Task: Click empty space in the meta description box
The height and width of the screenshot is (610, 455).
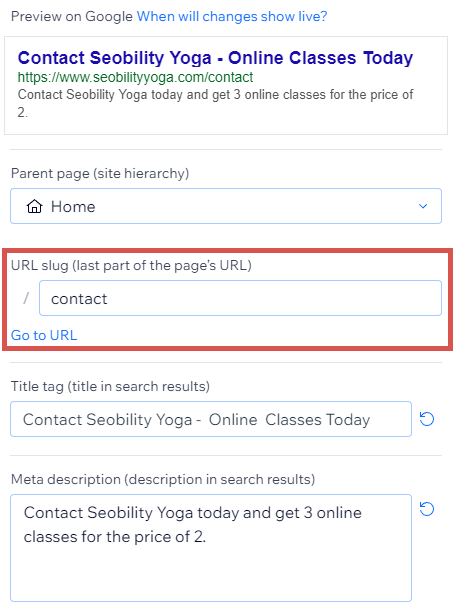Action: pos(211,574)
